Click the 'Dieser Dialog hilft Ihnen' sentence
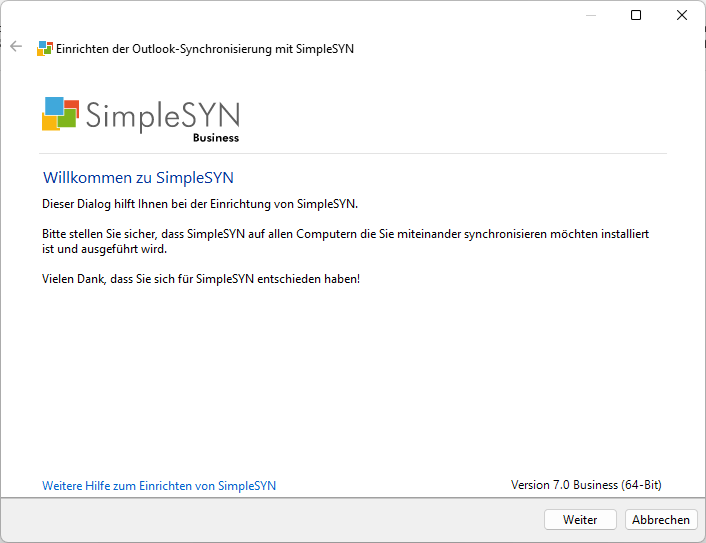Image resolution: width=706 pixels, height=543 pixels. (200, 204)
